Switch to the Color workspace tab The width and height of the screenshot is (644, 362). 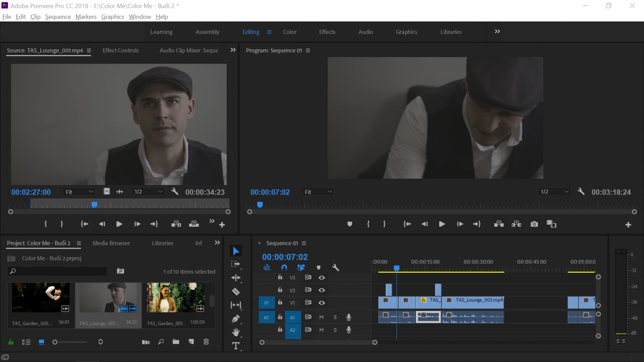[289, 32]
